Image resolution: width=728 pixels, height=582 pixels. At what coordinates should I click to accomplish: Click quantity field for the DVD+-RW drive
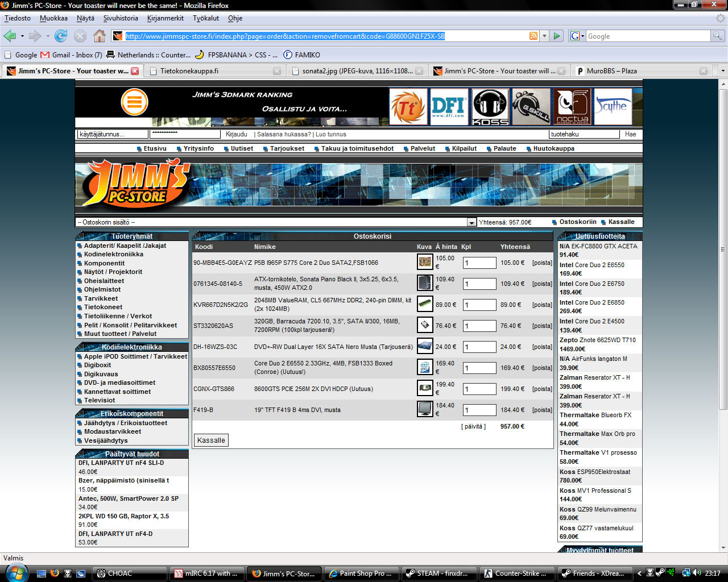point(479,347)
